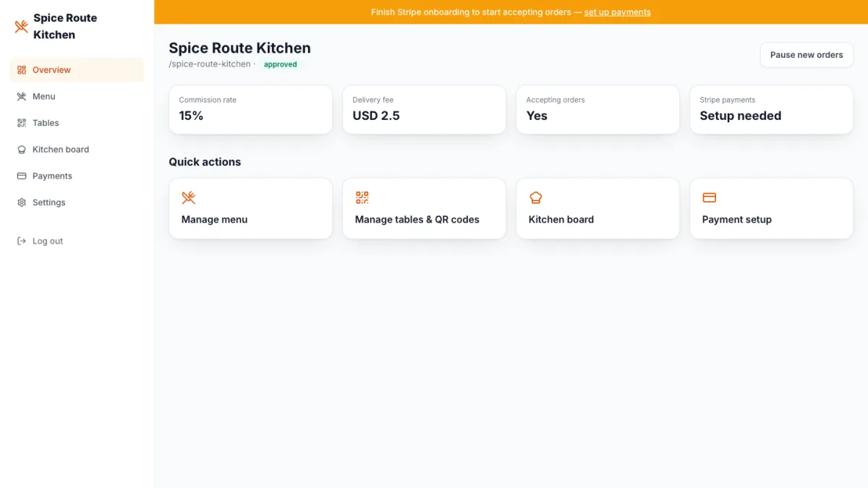The width and height of the screenshot is (868, 488).
Task: Click the Spice Route Kitchen logo icon
Action: click(x=21, y=27)
